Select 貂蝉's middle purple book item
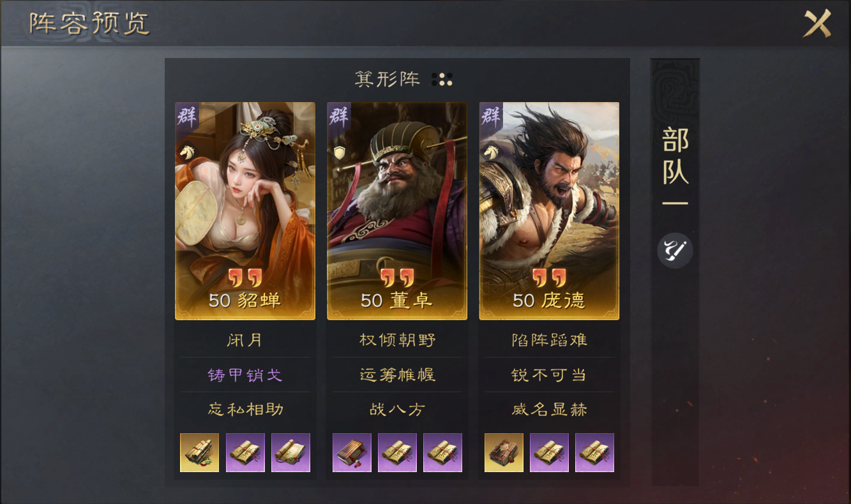Viewport: 851px width, 504px height. (245, 452)
